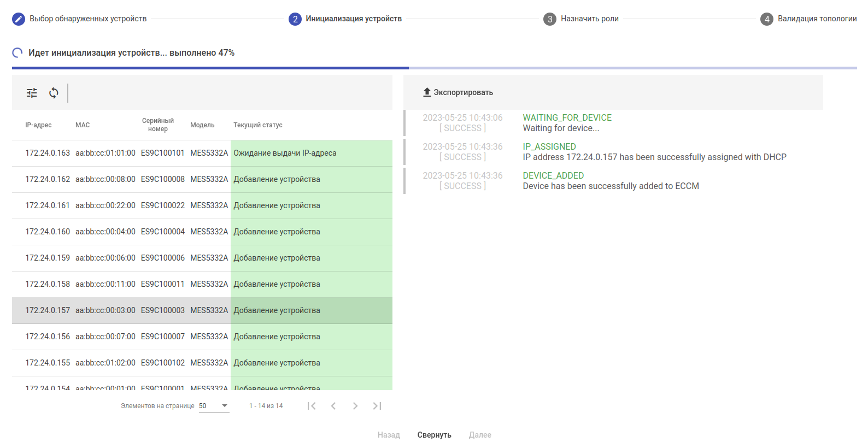Open step 3 Назначить роли
Image resolution: width=868 pixels, height=448 pixels.
(x=581, y=19)
